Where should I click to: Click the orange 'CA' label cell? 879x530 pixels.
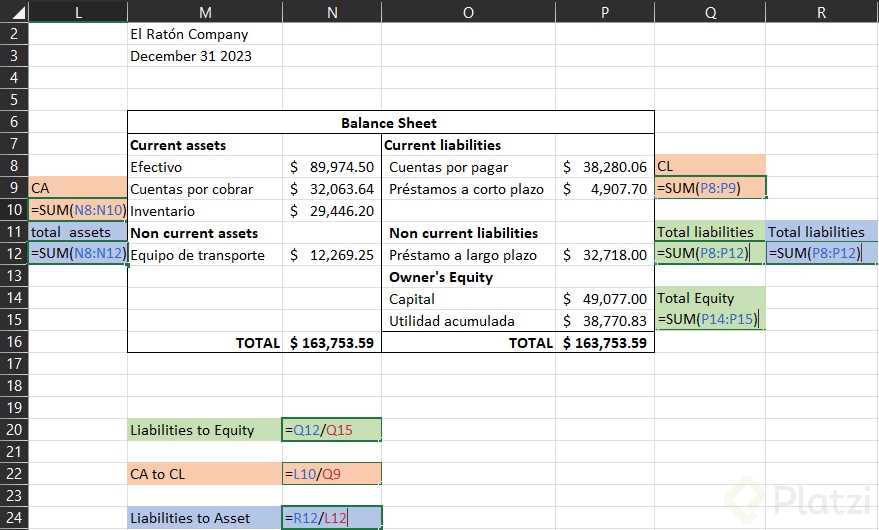coord(78,187)
